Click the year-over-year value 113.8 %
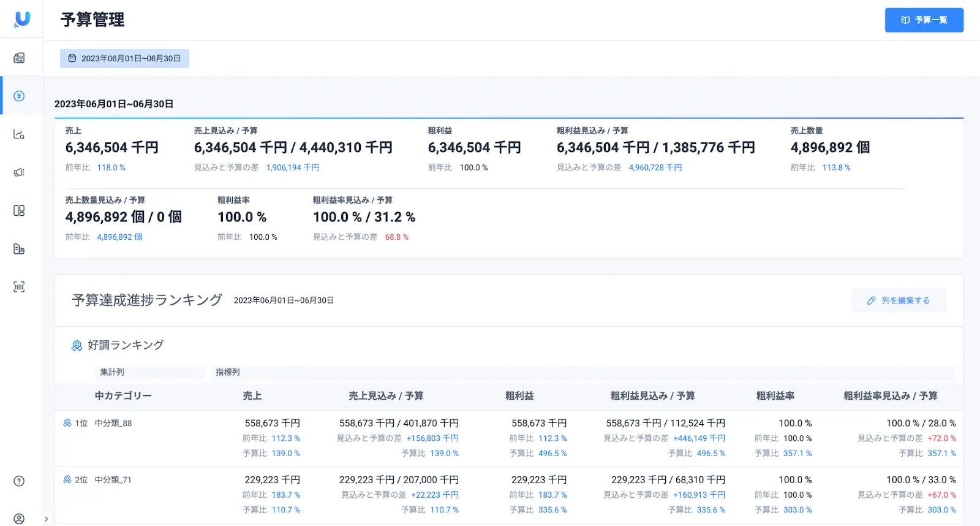 (836, 167)
